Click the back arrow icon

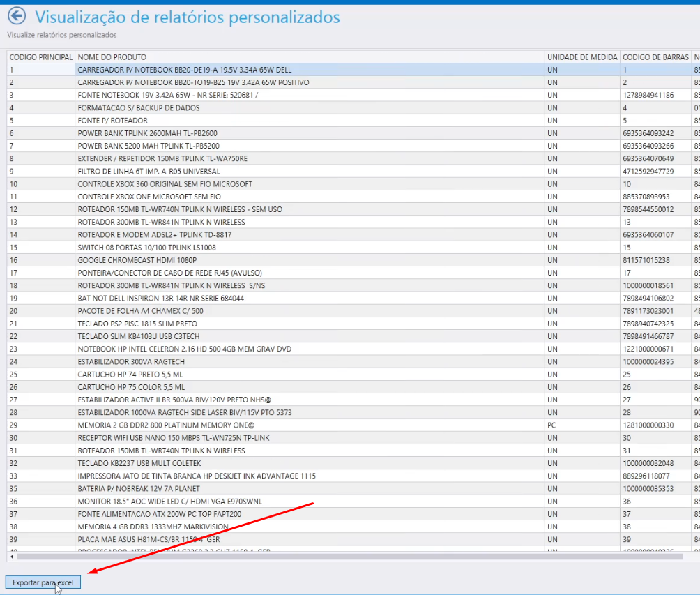tap(15, 16)
